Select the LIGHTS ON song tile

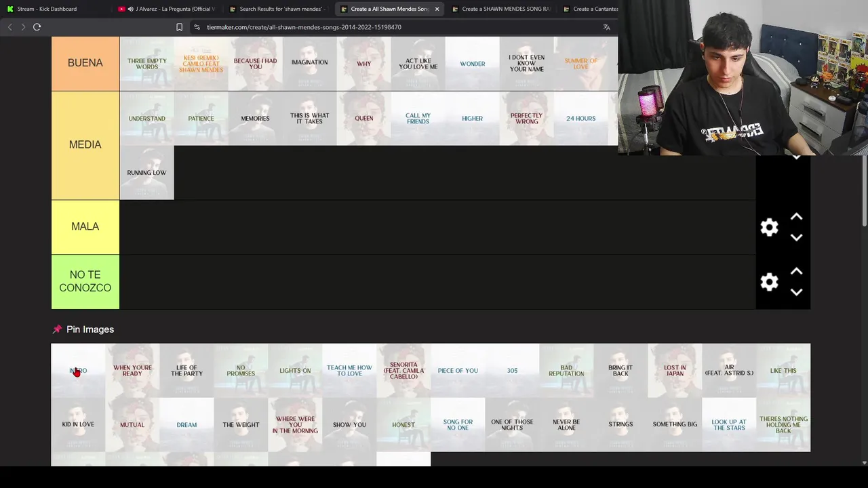point(295,371)
